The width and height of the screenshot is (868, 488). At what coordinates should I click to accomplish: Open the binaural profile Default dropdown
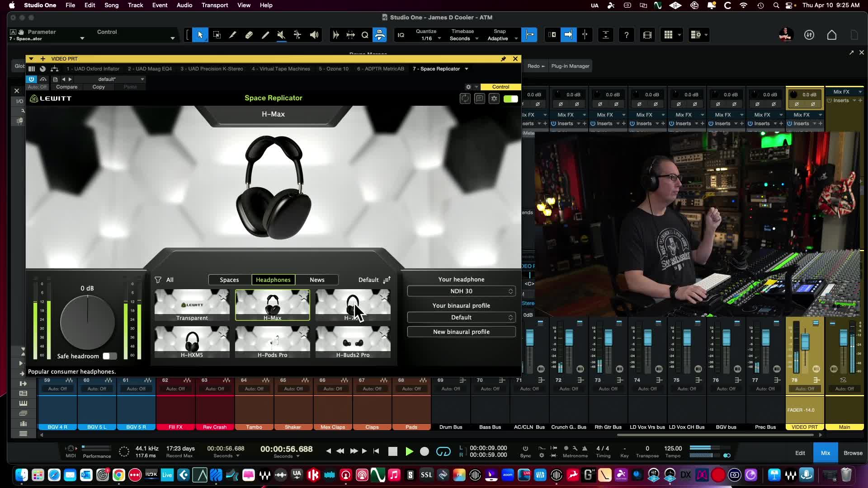tap(461, 318)
